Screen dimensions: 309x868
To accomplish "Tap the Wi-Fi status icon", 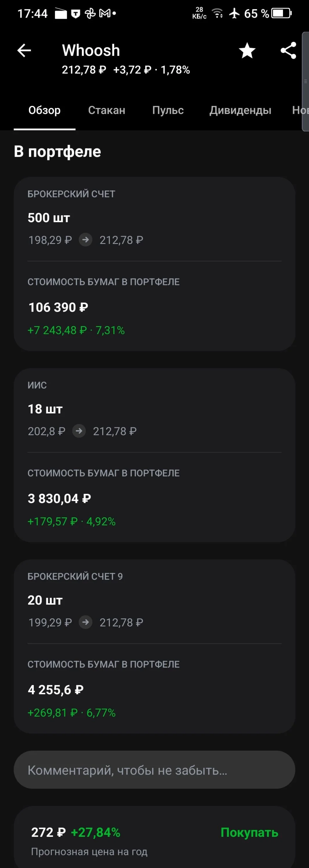I will tap(218, 14).
